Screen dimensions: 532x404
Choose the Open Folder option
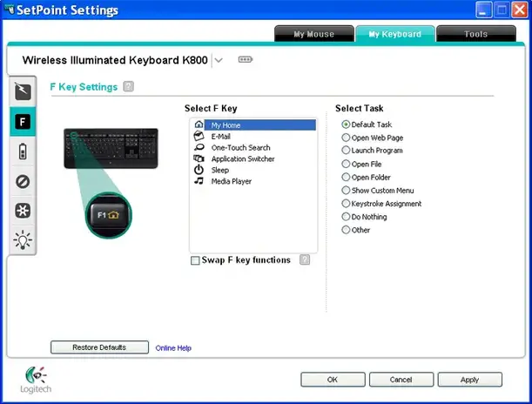coord(346,177)
